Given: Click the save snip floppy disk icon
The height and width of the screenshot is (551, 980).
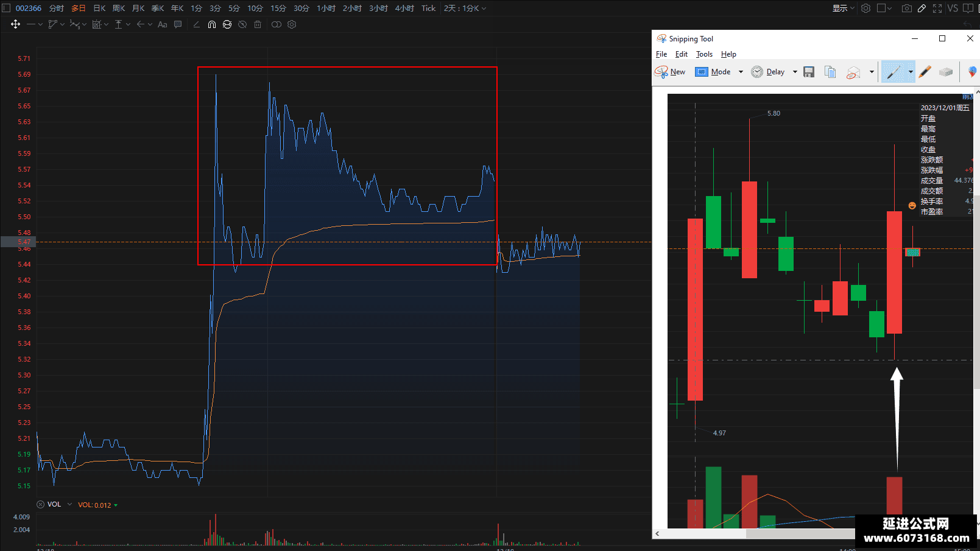Looking at the screenshot, I should [x=809, y=72].
